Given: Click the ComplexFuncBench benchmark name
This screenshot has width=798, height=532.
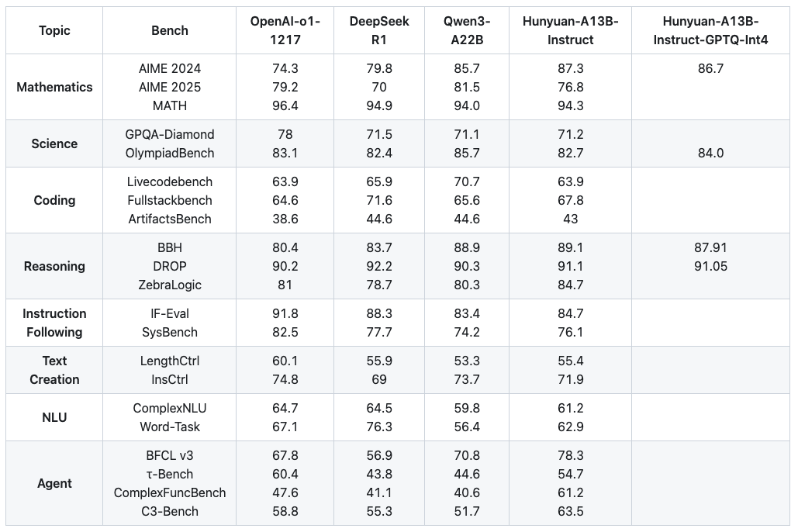Looking at the screenshot, I should click(x=170, y=492).
